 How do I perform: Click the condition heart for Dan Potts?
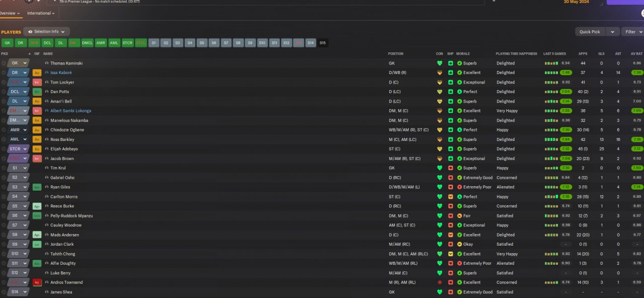pos(439,92)
